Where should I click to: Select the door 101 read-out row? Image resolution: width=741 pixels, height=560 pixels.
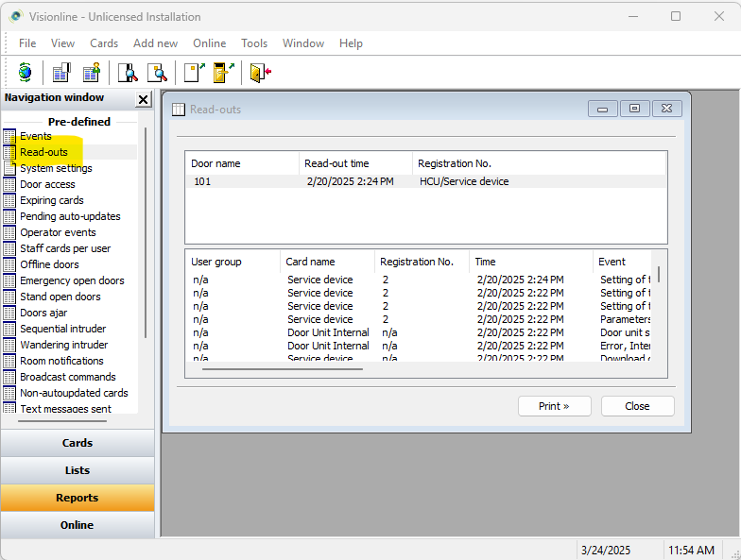pyautogui.click(x=425, y=181)
